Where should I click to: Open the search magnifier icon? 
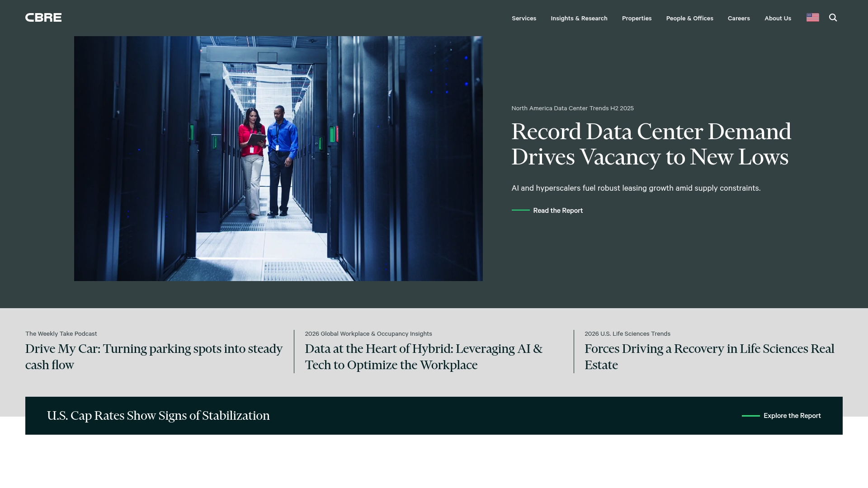tap(833, 18)
